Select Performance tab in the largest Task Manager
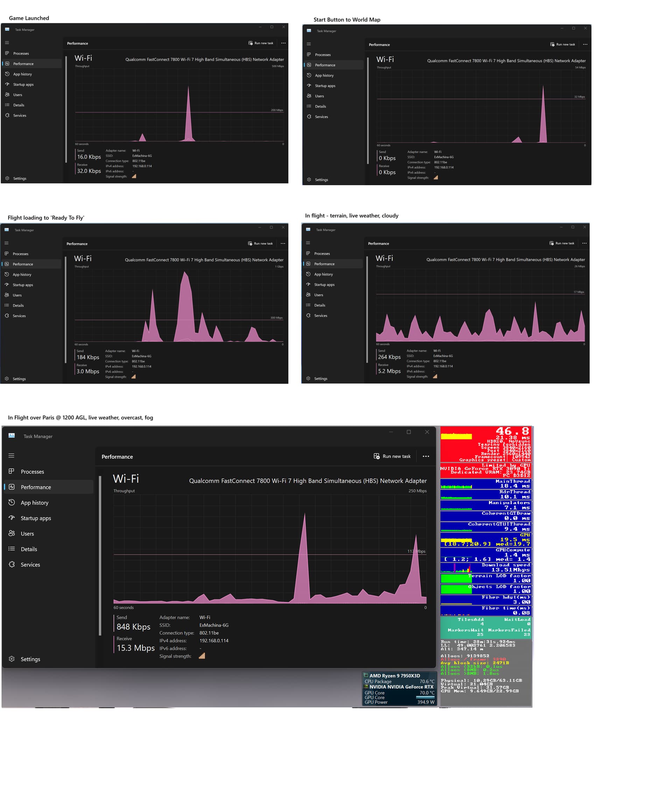This screenshot has height=806, width=672. pyautogui.click(x=36, y=487)
